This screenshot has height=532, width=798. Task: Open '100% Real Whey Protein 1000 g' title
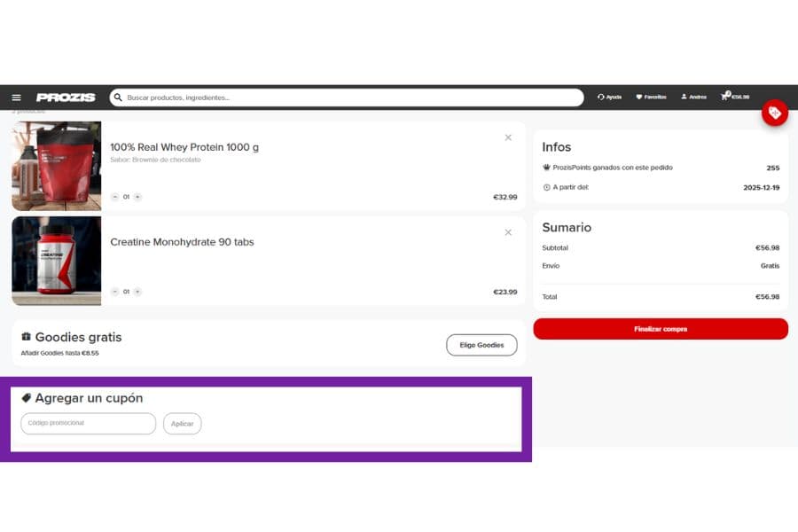[x=184, y=147]
